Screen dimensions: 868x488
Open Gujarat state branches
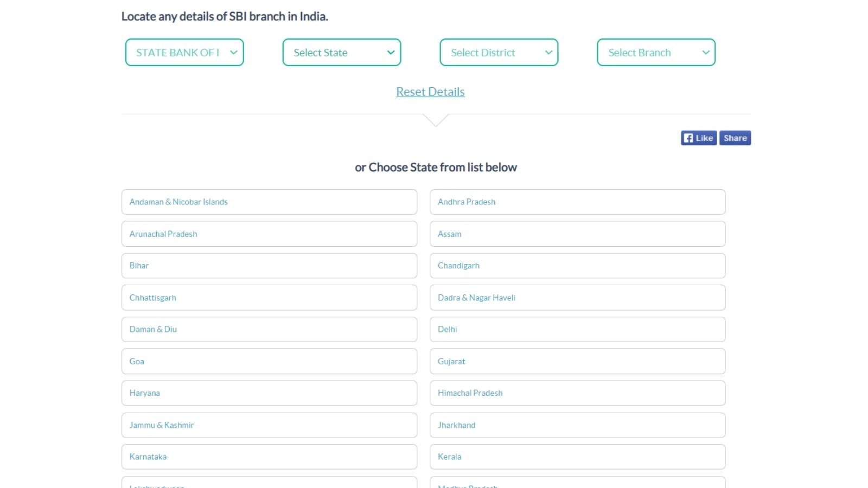point(578,361)
